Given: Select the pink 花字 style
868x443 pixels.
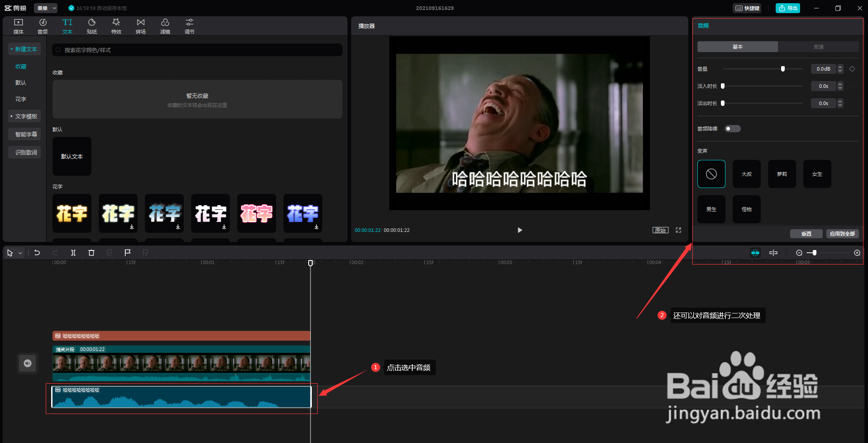Looking at the screenshot, I should click(257, 213).
